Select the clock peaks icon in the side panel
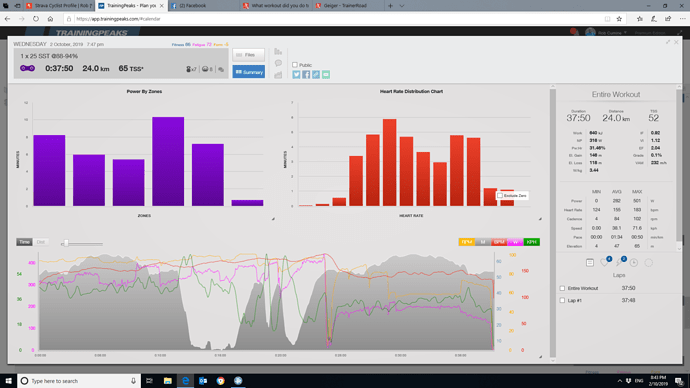The height and width of the screenshot is (388, 690). tap(634, 263)
